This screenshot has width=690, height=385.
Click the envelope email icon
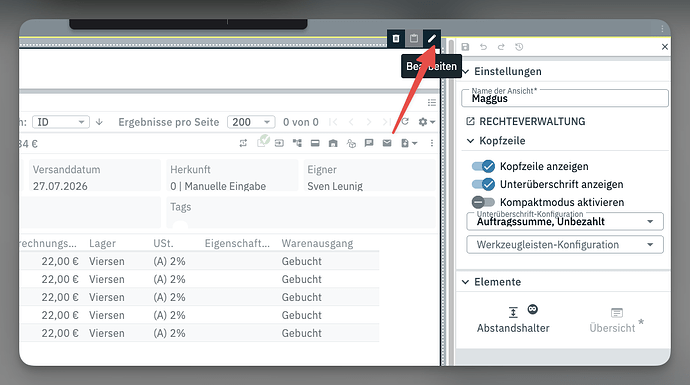coord(387,143)
